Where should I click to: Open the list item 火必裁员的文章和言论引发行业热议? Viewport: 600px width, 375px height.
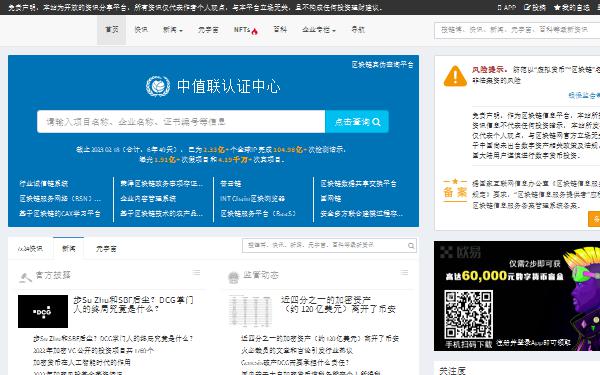pyautogui.click(x=297, y=351)
